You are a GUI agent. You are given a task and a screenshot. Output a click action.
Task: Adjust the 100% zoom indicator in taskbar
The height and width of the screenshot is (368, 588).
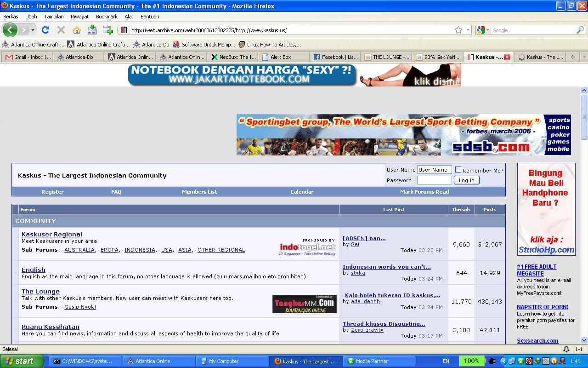(471, 361)
